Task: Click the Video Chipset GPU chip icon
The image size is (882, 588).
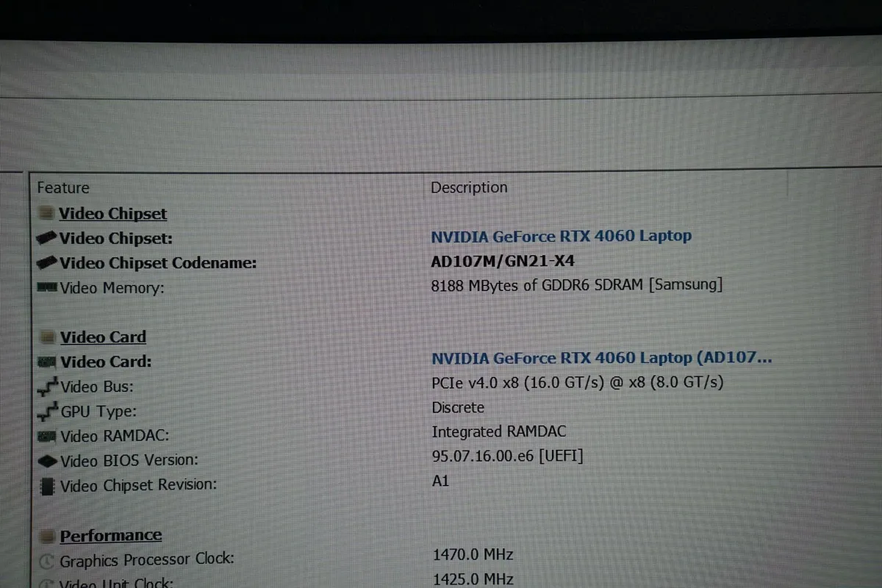Action: pos(47,237)
